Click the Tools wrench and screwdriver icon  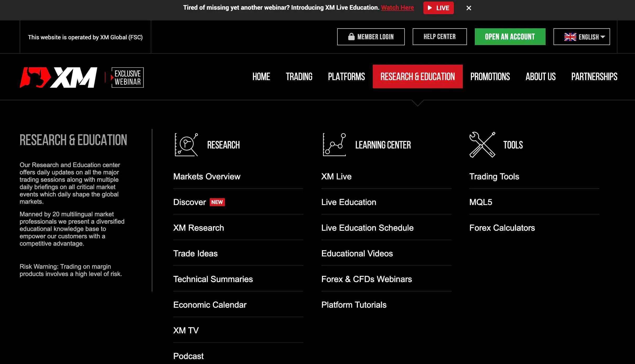[x=482, y=145]
